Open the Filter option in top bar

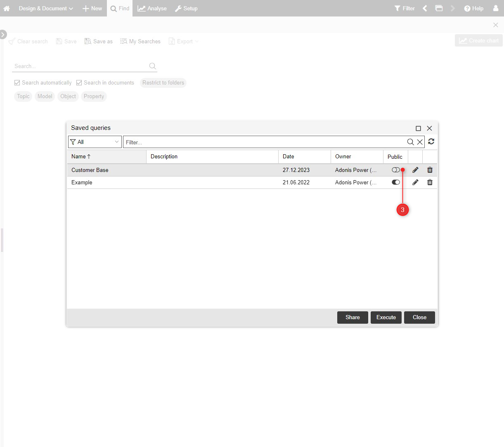coord(405,8)
